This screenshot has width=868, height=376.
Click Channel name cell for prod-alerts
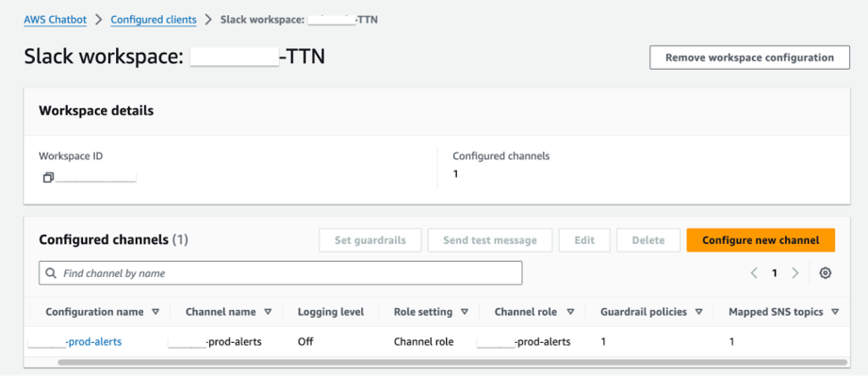click(x=215, y=342)
